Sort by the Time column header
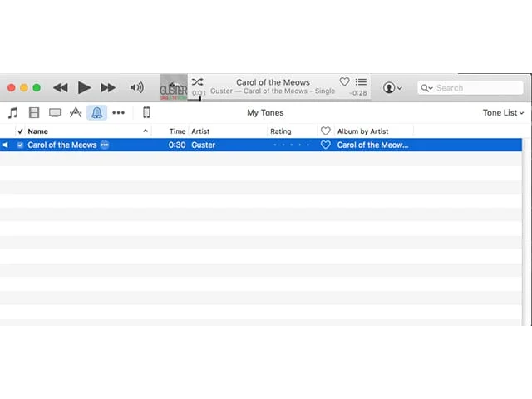 click(177, 131)
